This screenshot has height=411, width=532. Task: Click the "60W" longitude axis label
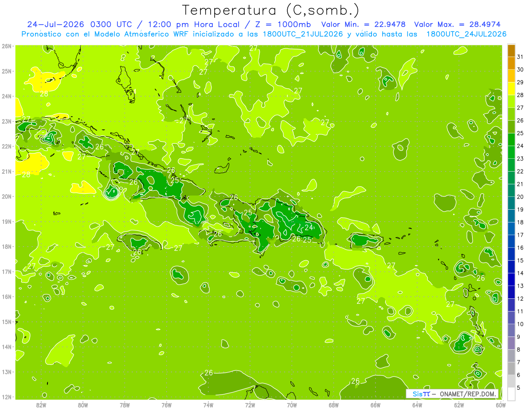point(501,405)
